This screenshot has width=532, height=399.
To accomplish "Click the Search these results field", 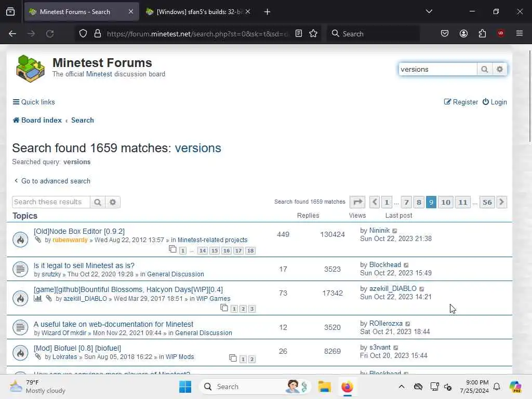I will coord(51,202).
